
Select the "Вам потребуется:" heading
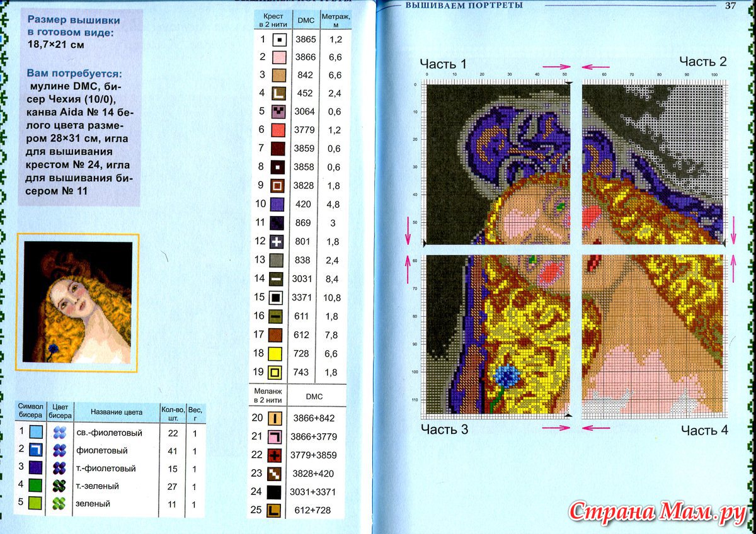coord(74,73)
